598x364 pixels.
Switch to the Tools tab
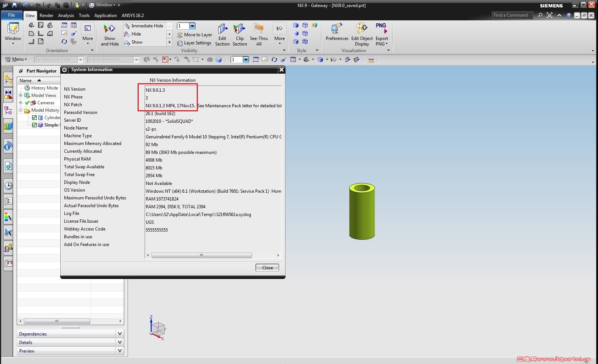click(x=84, y=16)
